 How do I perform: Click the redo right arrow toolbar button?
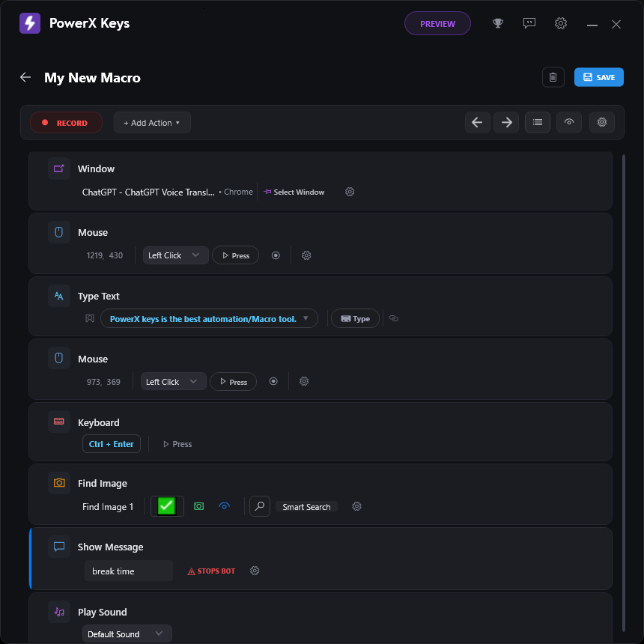[506, 122]
